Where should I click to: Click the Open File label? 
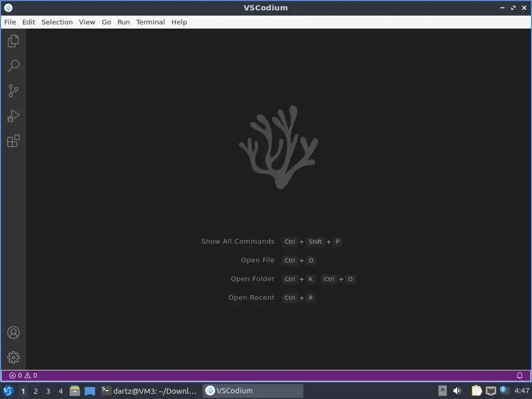258,260
